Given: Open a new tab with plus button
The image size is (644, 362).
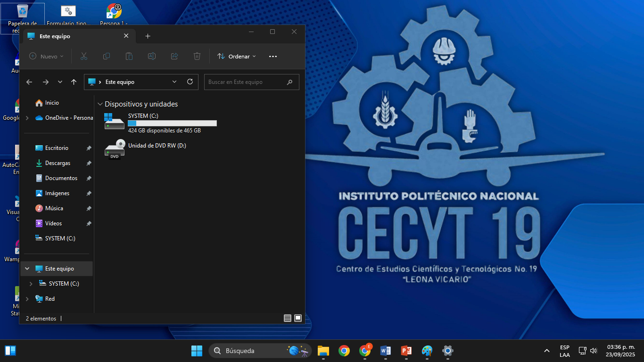Looking at the screenshot, I should coord(148,36).
